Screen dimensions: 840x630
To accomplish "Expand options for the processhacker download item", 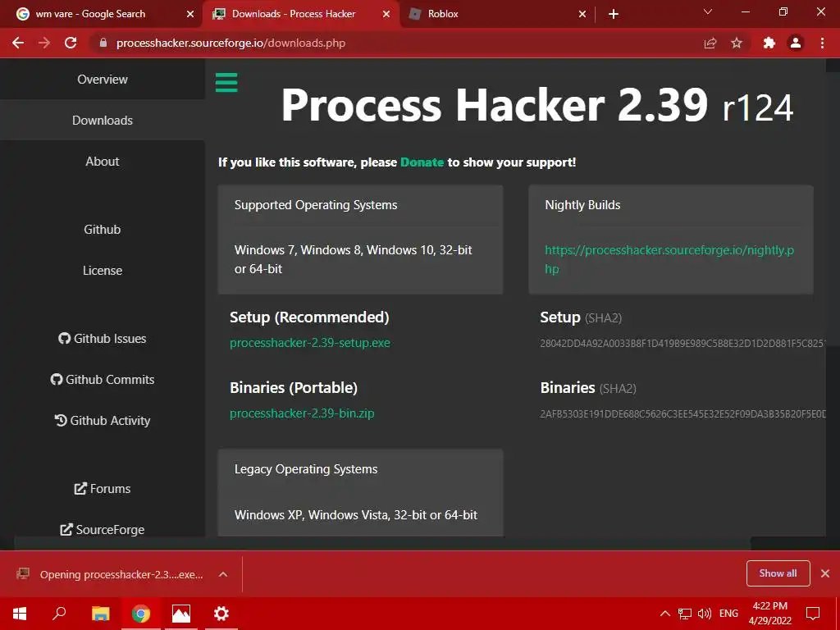I will (x=223, y=574).
